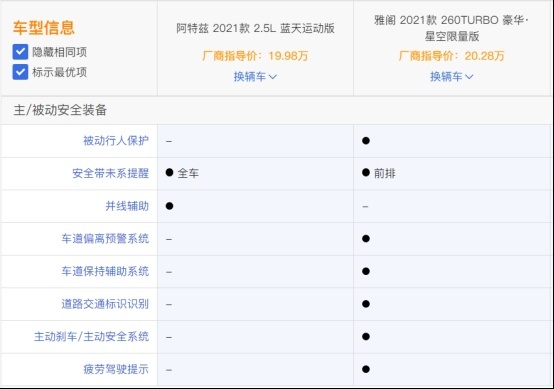Click the 疲劳驾驶提示 feature label
Image resolution: width=554 pixels, height=389 pixels.
tap(116, 369)
